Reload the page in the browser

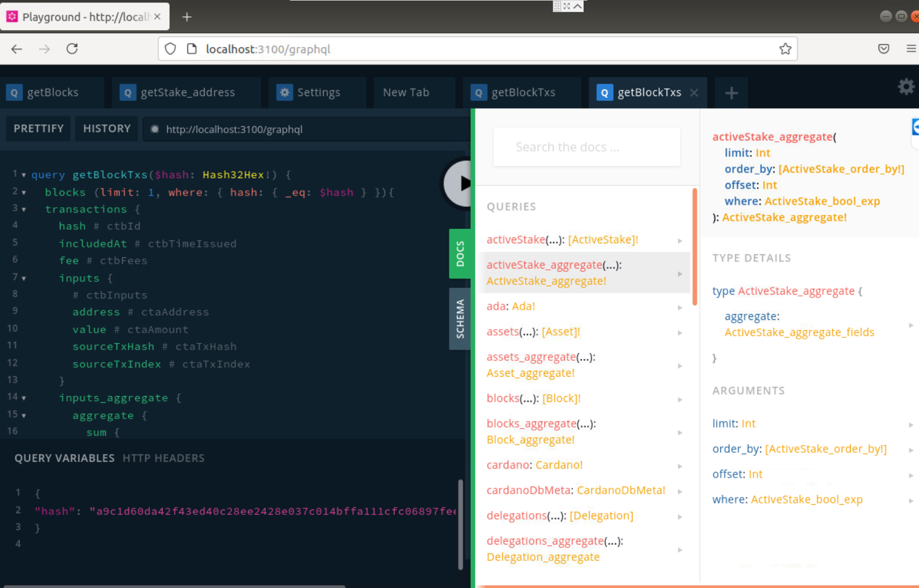(72, 49)
